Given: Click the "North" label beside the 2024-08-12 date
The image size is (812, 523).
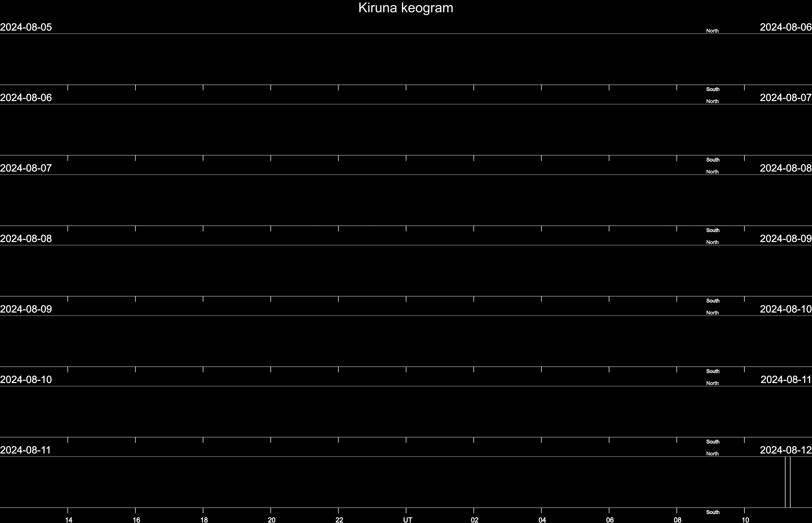Looking at the screenshot, I should tap(712, 454).
